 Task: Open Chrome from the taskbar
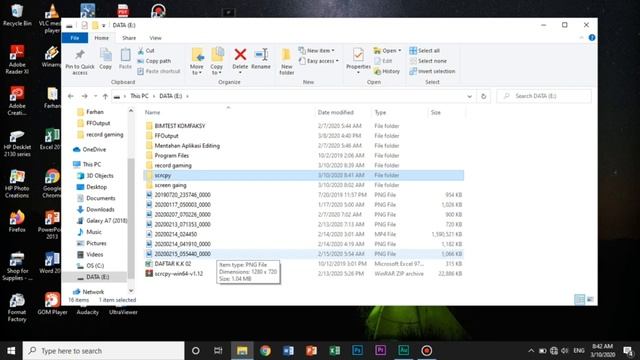[x=265, y=351]
